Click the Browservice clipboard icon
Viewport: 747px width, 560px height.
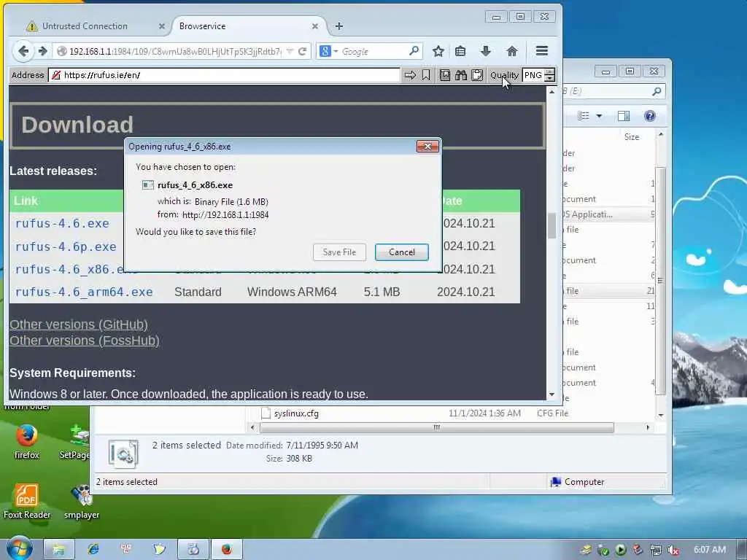point(477,75)
